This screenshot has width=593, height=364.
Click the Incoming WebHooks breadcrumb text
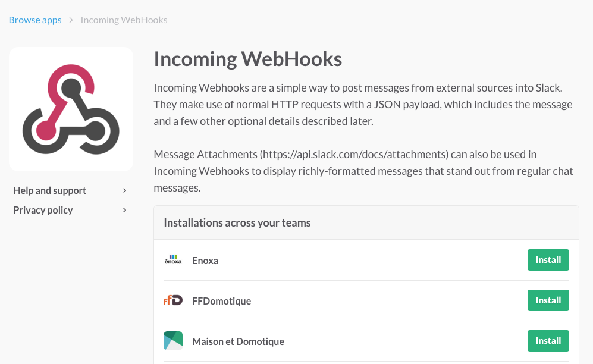pos(124,20)
